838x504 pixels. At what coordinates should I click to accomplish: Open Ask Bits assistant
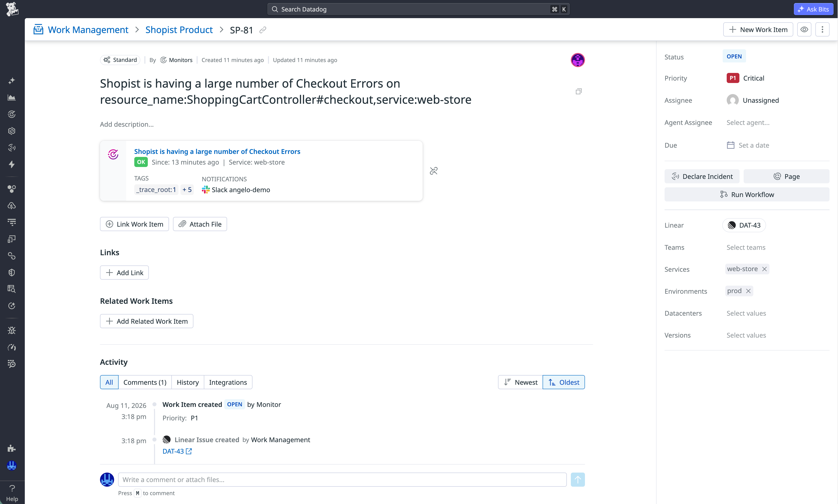pos(814,9)
